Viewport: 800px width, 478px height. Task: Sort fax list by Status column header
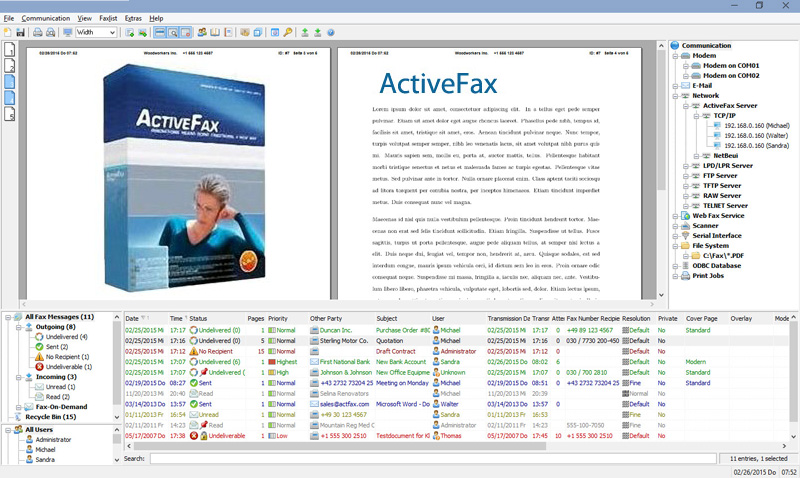pyautogui.click(x=216, y=318)
